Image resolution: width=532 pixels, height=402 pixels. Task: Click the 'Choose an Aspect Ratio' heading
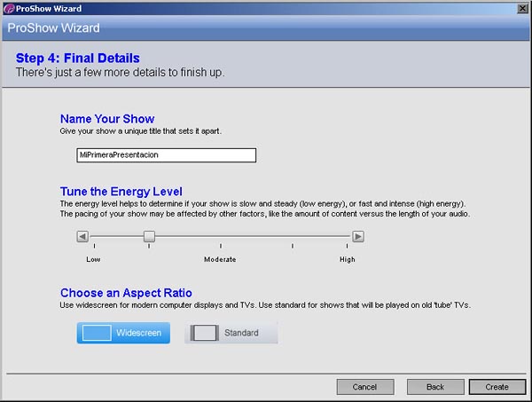[126, 293]
